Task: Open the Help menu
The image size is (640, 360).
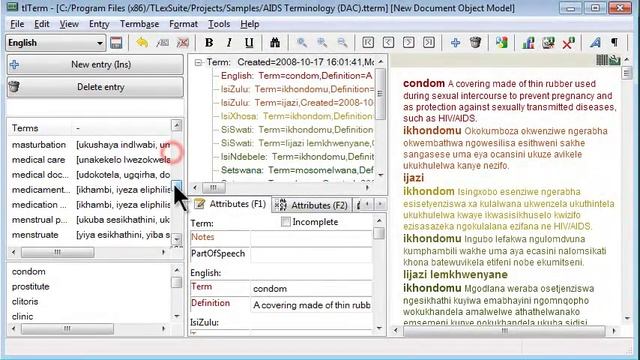Action: click(249, 24)
